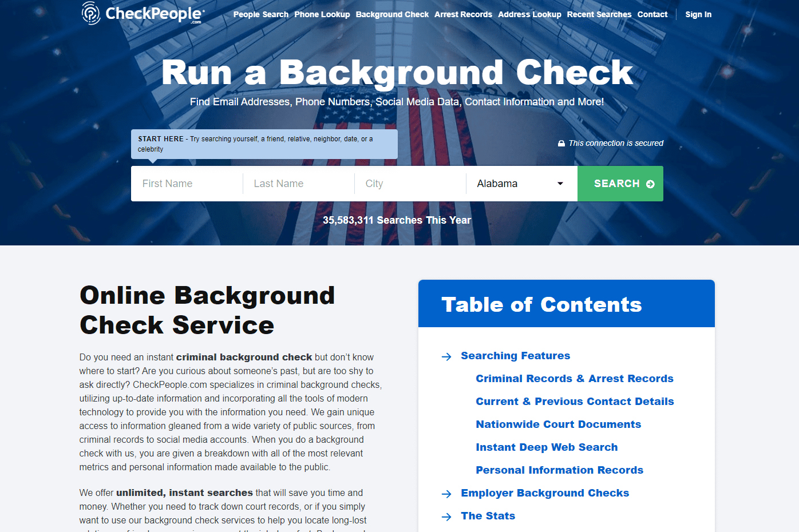This screenshot has width=799, height=532.
Task: Focus the First Name input field
Action: tap(187, 184)
